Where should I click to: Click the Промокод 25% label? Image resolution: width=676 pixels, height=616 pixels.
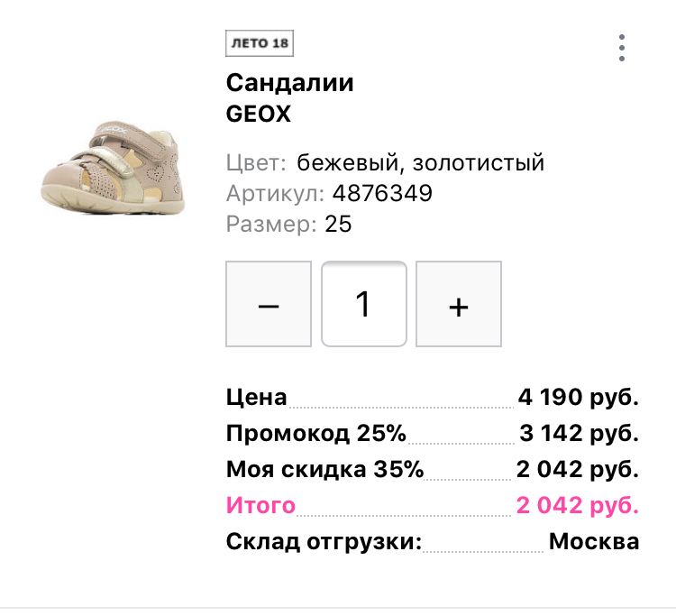coord(316,434)
